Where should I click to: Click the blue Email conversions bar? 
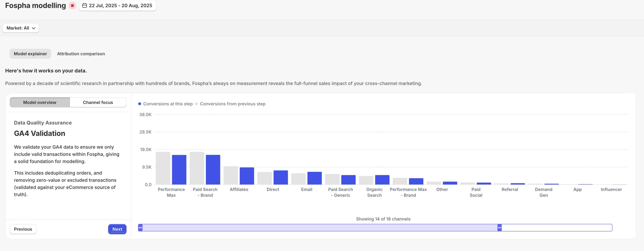click(x=314, y=178)
